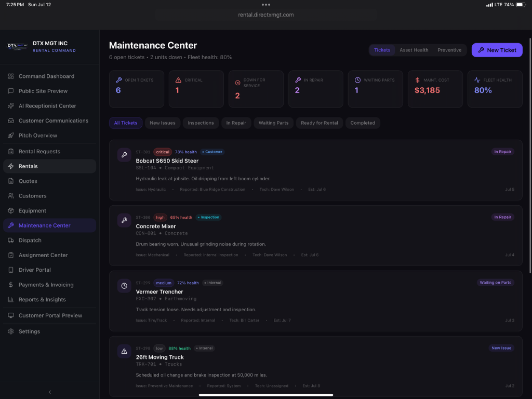This screenshot has width=532, height=399.
Task: Switch to the Asset Health tab
Action: (x=414, y=50)
